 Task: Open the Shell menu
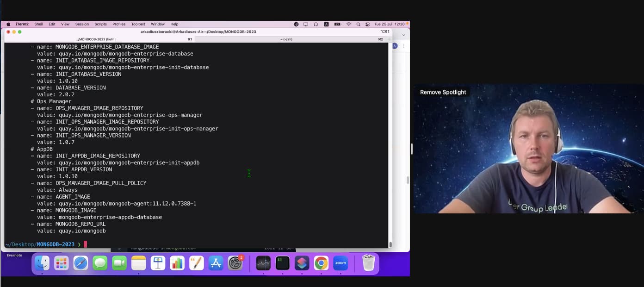click(38, 24)
